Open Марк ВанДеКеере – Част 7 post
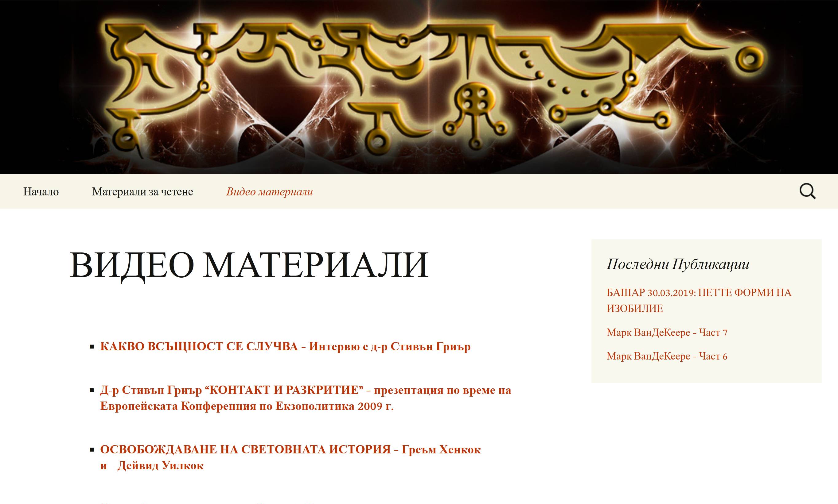The width and height of the screenshot is (838, 504). [667, 333]
